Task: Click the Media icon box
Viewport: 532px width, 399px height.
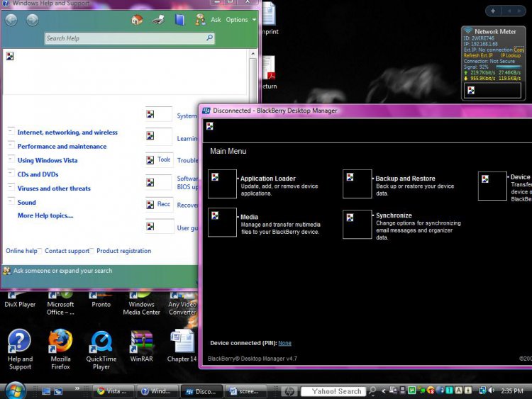Action: coord(222,222)
